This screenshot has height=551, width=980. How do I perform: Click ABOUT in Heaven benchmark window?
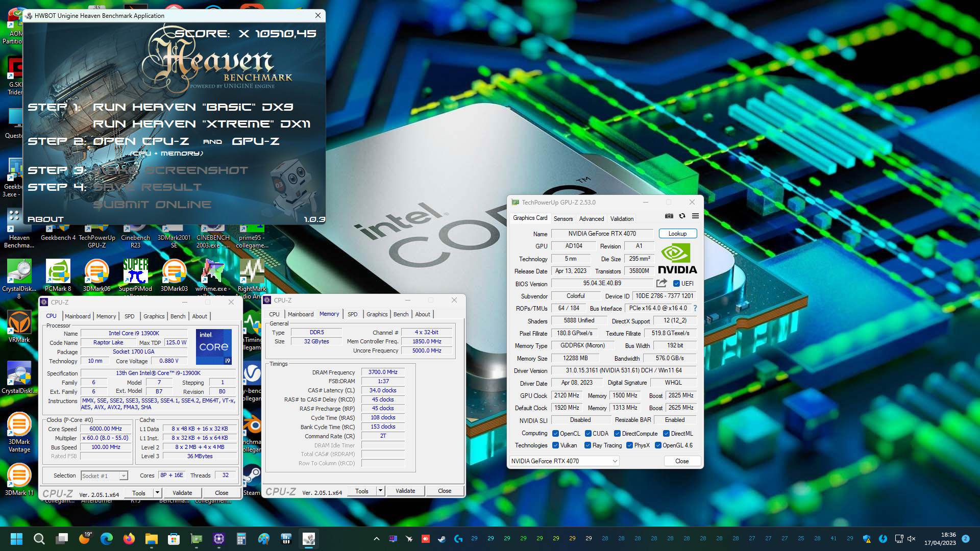click(45, 219)
